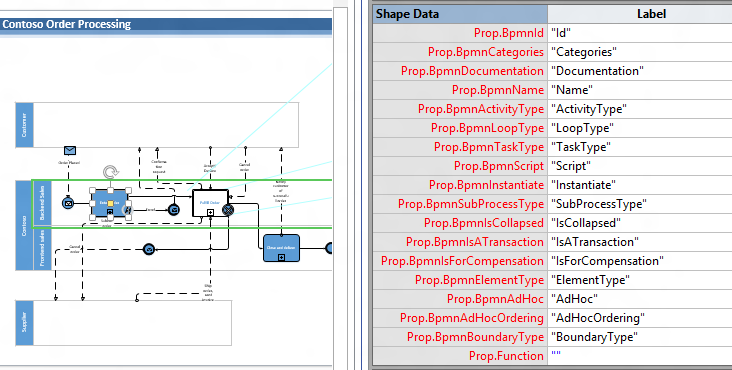Click the Shape Data section header
This screenshot has width=732, height=370.
click(x=460, y=14)
